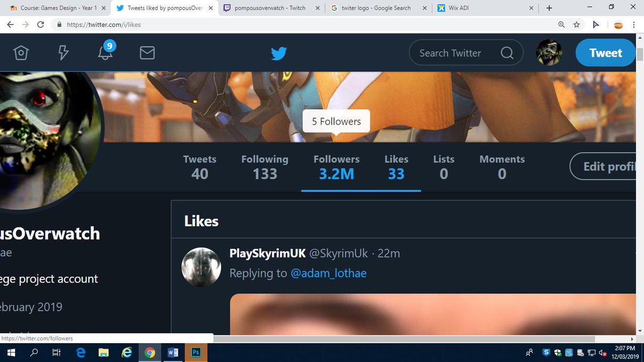Close the Wix ADI tab
Screen dimensions: 644x362
pyautogui.click(x=531, y=8)
